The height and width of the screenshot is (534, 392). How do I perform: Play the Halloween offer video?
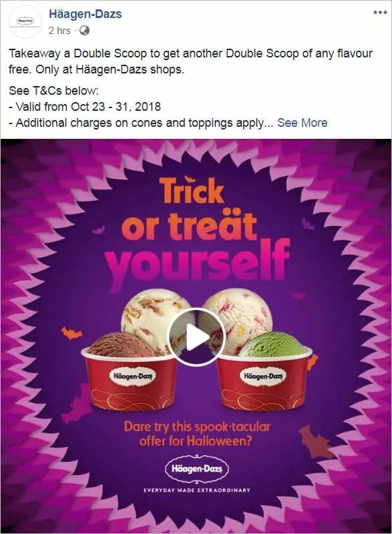(196, 337)
